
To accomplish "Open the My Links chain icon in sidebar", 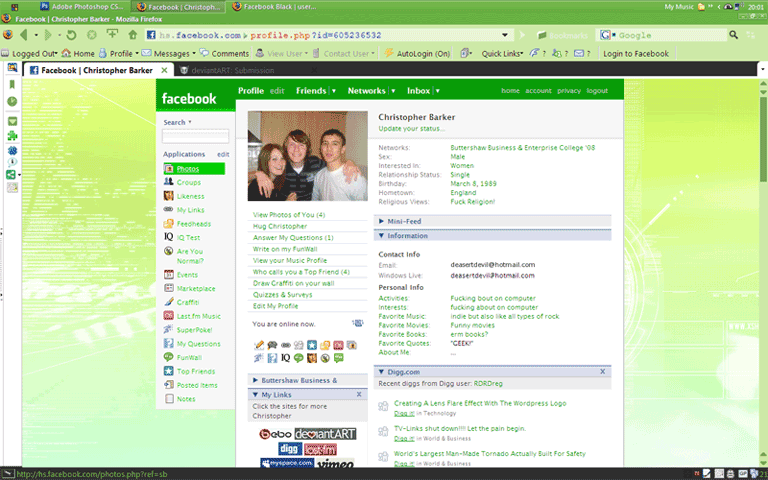I will [x=168, y=210].
